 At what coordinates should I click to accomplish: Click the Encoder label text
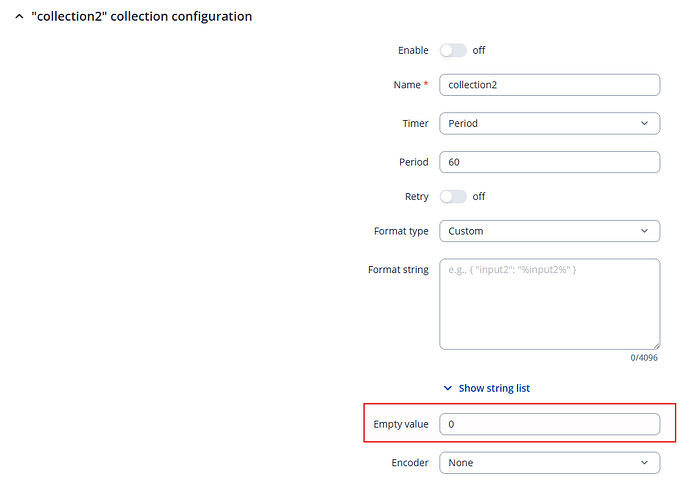pyautogui.click(x=410, y=463)
